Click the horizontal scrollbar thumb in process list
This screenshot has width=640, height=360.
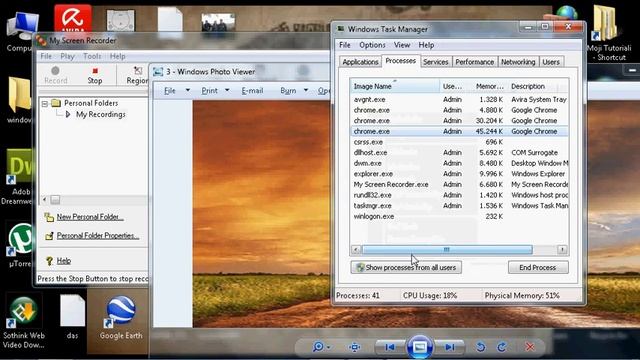(447, 249)
